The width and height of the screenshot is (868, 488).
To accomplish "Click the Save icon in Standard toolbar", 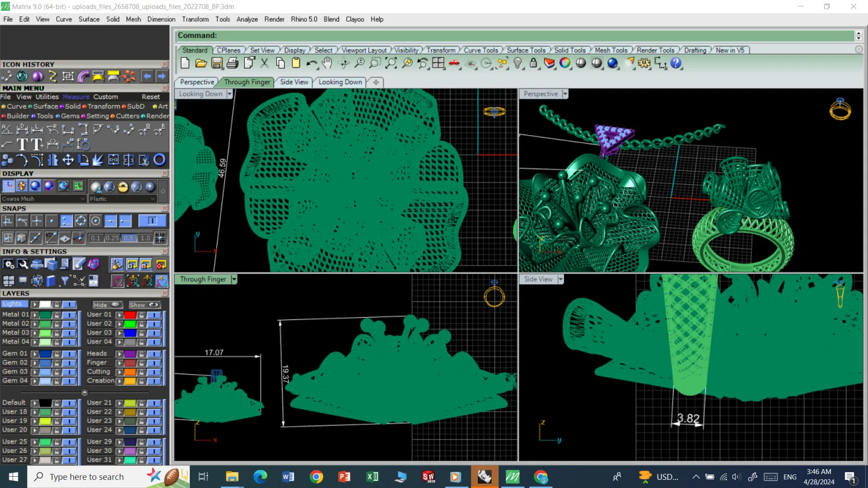I will click(217, 63).
